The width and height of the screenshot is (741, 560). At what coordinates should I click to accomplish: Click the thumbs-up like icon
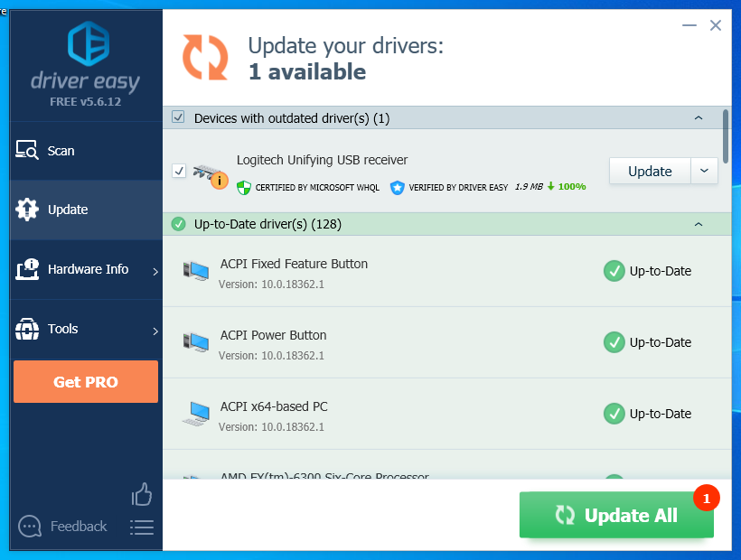142,494
